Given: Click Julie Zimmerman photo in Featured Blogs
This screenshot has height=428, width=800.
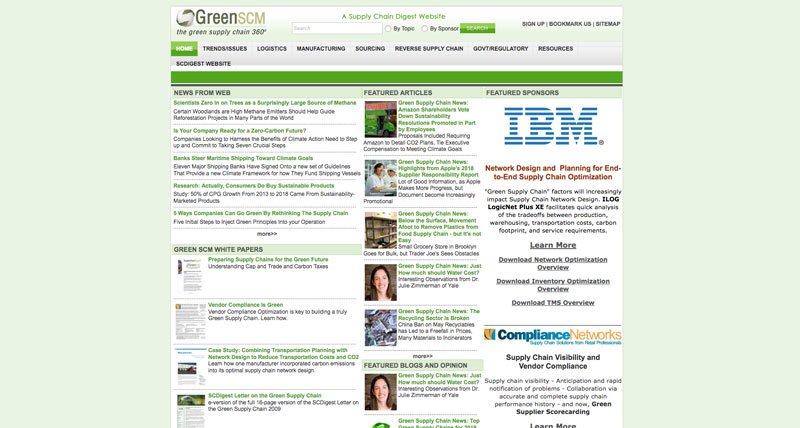Looking at the screenshot, I should coord(381,392).
